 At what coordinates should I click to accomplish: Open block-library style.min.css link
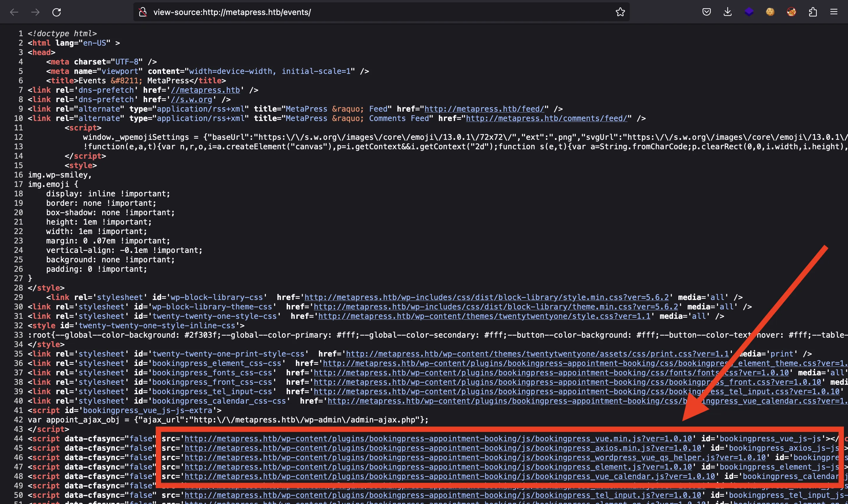coord(486,297)
